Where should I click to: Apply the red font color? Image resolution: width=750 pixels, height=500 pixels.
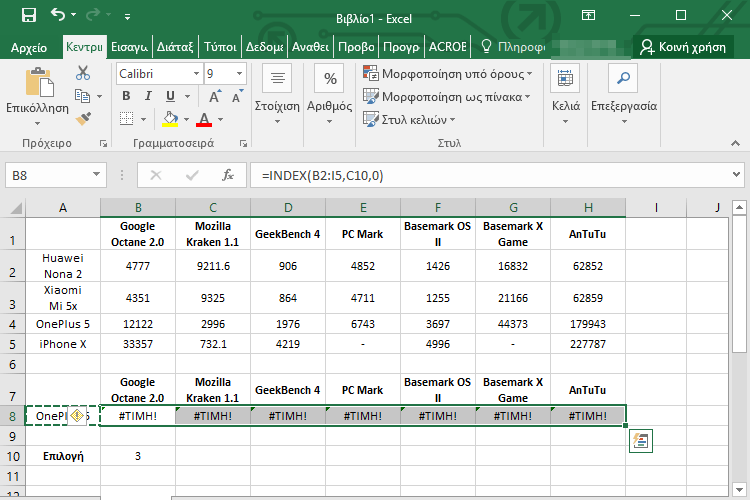(204, 119)
